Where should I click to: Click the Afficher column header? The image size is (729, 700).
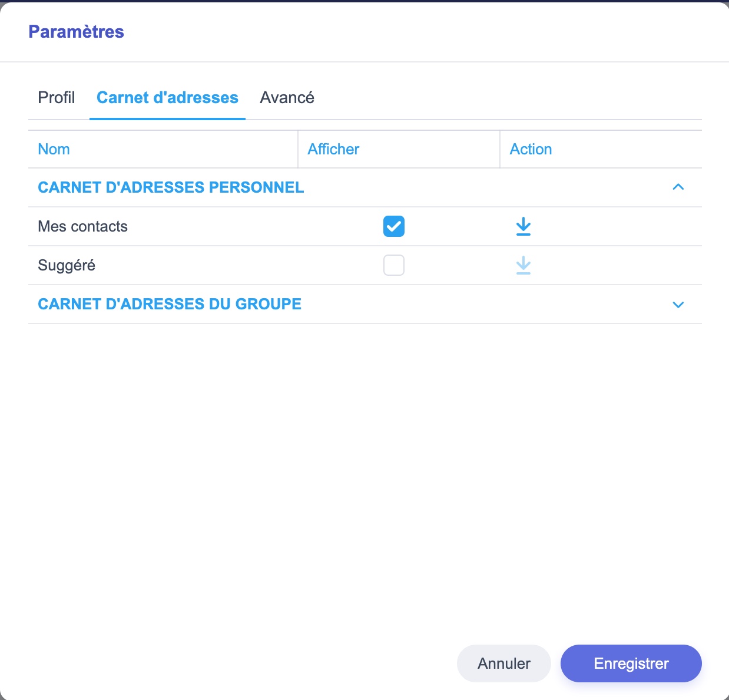click(333, 149)
